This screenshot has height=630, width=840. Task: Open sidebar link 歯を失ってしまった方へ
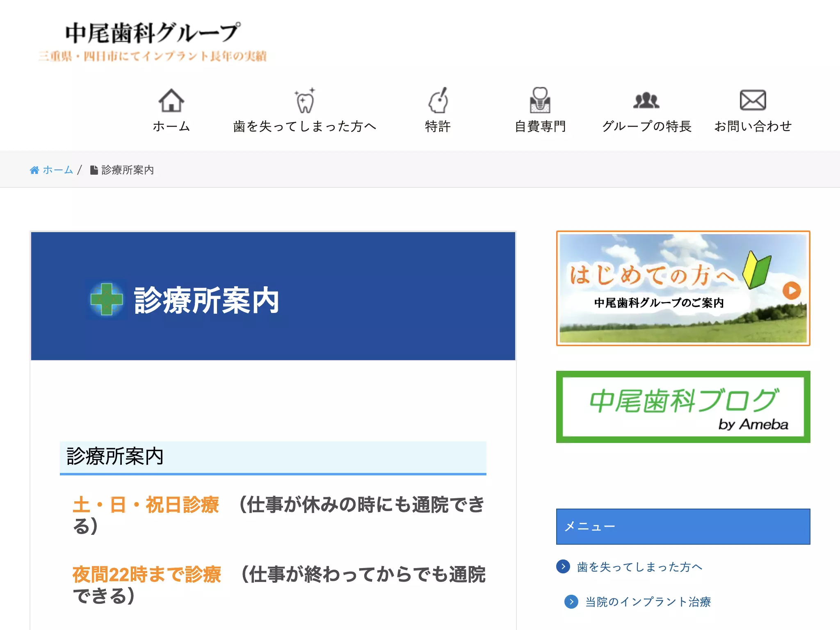pyautogui.click(x=639, y=567)
